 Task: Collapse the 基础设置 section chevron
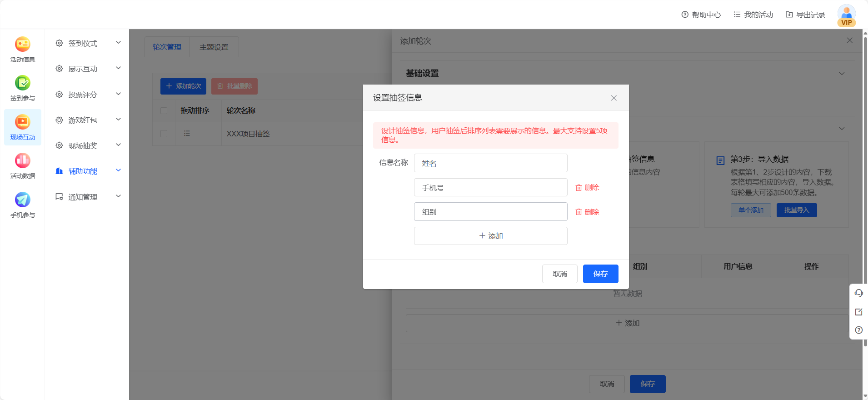pos(842,74)
